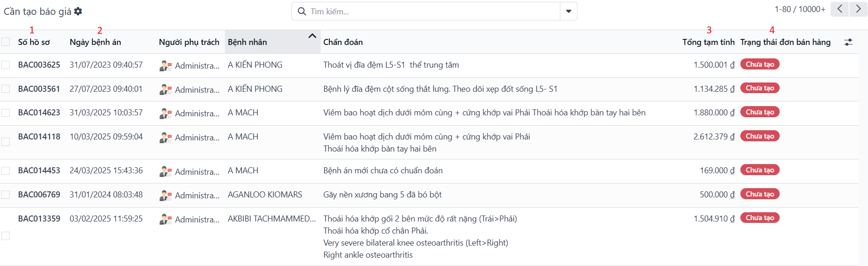
Task: Click the magnifier search icon
Action: point(302,11)
